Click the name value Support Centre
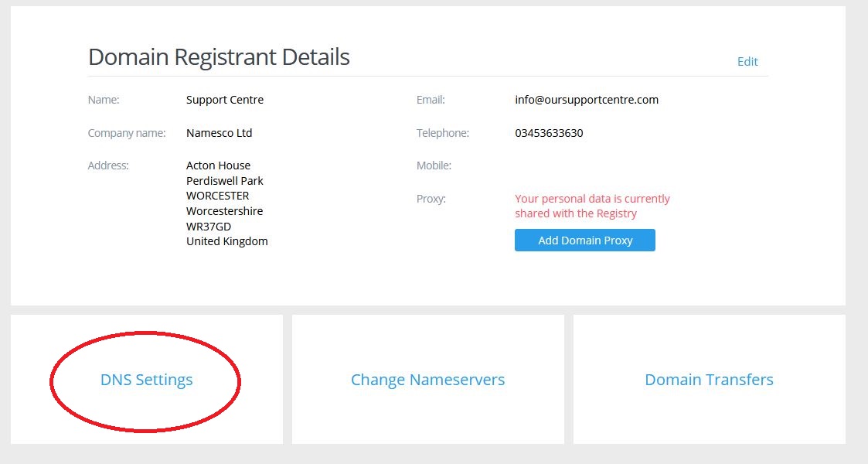This screenshot has height=464, width=868. click(x=225, y=100)
